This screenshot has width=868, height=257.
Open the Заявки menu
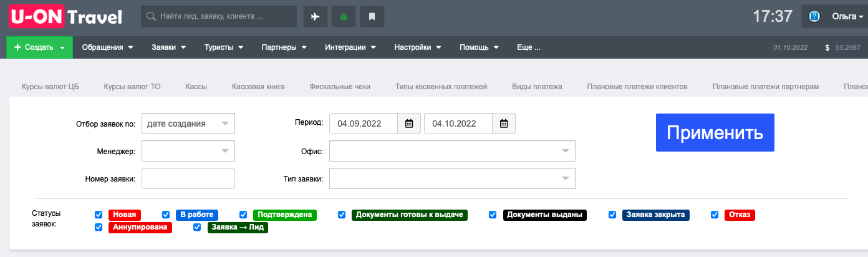(x=168, y=47)
